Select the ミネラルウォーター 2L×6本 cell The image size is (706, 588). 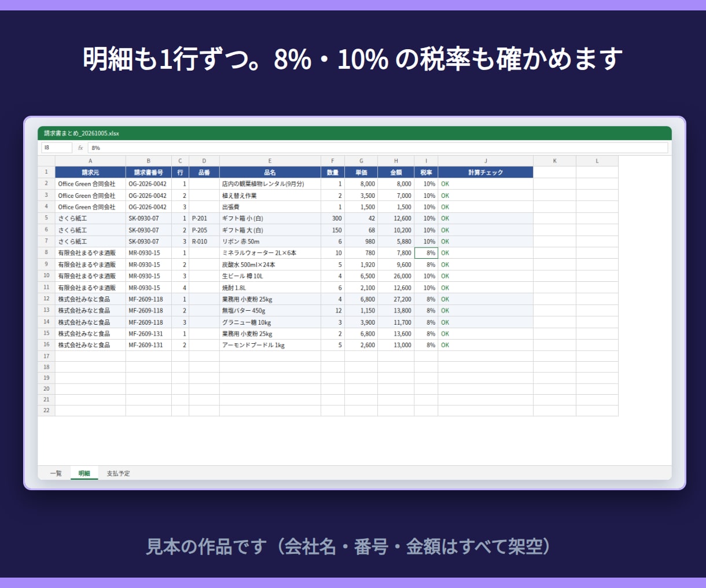[270, 253]
